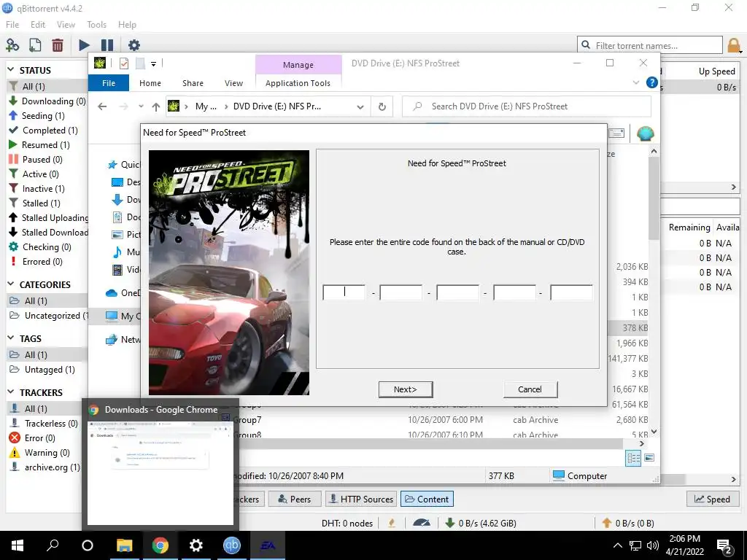Image resolution: width=747 pixels, height=560 pixels.
Task: Click the Cancel button in the installer
Action: tap(530, 389)
